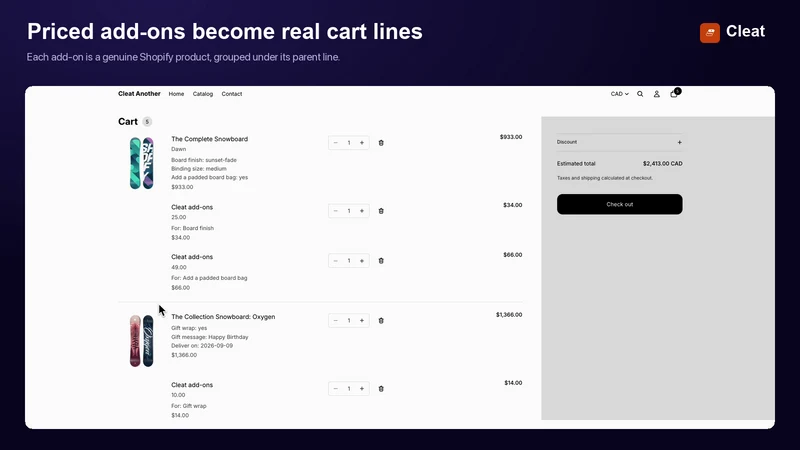Click the Complete Snowboard thumbnail image

pos(141,163)
